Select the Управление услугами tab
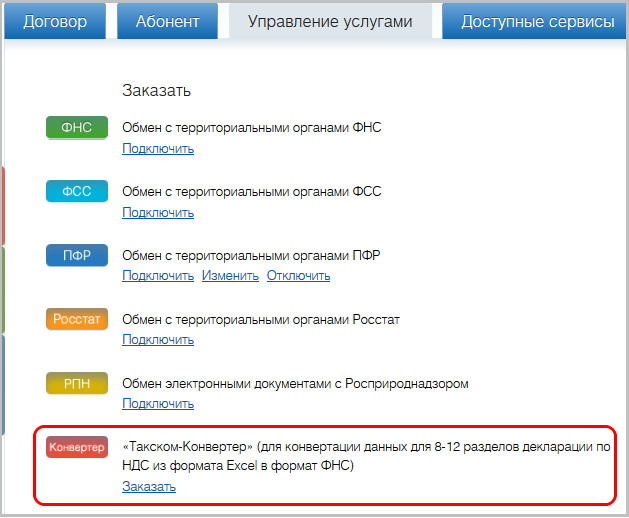 pyautogui.click(x=330, y=21)
